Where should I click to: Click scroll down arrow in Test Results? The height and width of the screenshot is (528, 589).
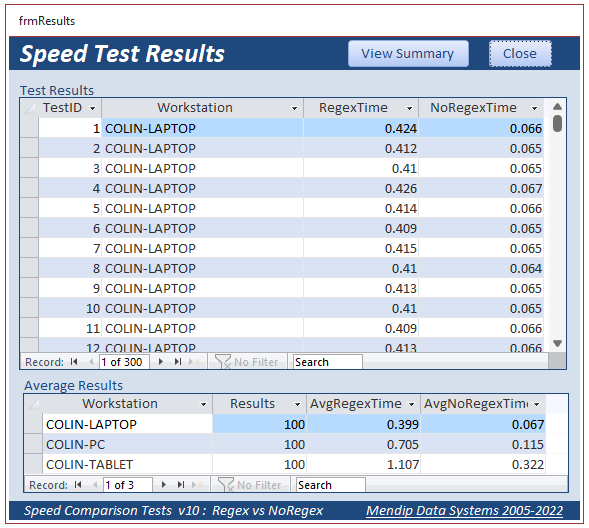pyautogui.click(x=557, y=343)
